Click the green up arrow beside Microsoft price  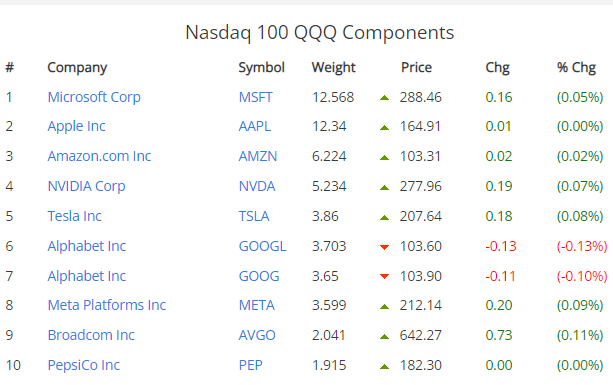pos(384,98)
